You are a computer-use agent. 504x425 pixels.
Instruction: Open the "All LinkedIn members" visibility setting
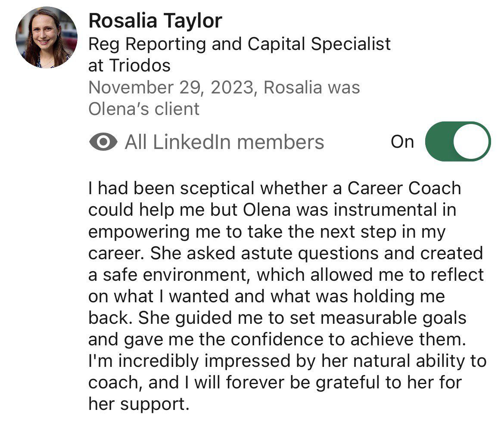pos(224,142)
